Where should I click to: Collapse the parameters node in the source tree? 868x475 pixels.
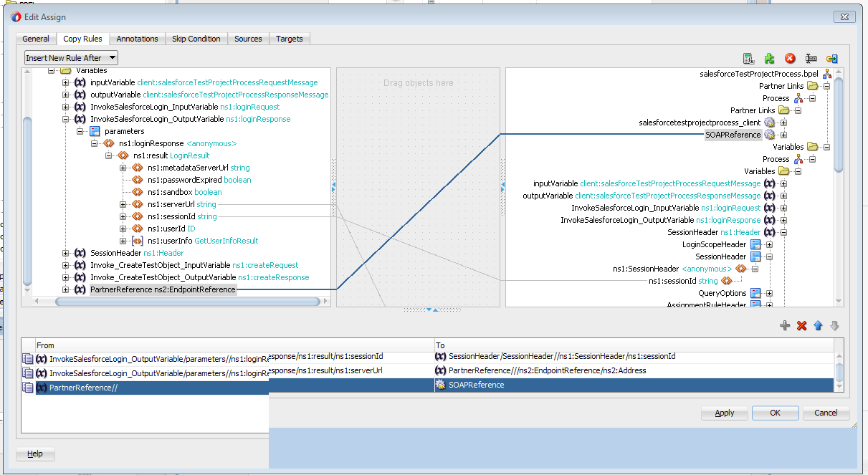80,130
